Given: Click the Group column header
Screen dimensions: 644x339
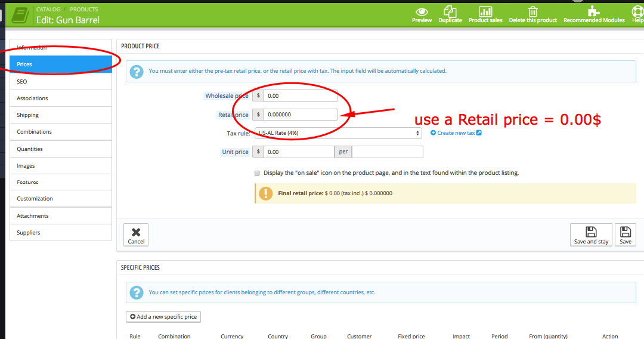Looking at the screenshot, I should click(x=318, y=336).
